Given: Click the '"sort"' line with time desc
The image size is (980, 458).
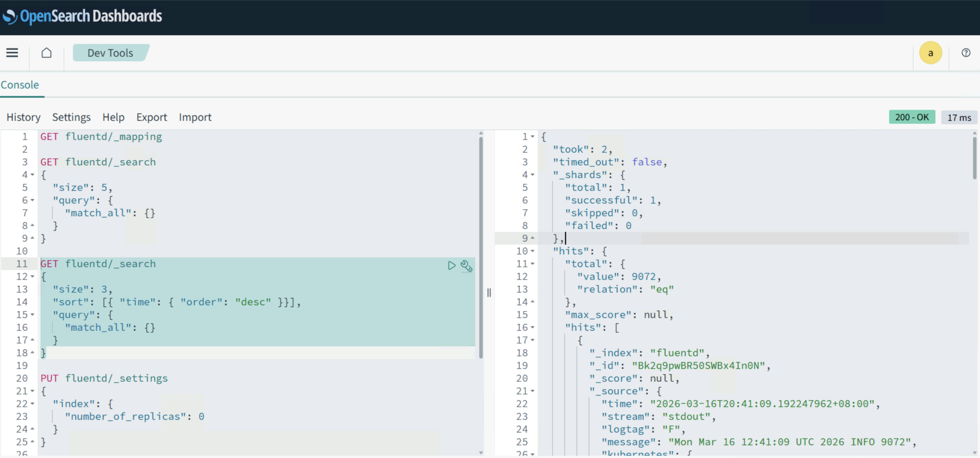Looking at the screenshot, I should pyautogui.click(x=177, y=302).
